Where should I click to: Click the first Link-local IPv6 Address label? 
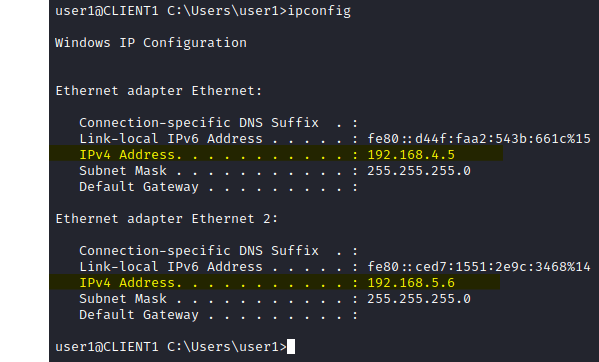[x=171, y=139]
